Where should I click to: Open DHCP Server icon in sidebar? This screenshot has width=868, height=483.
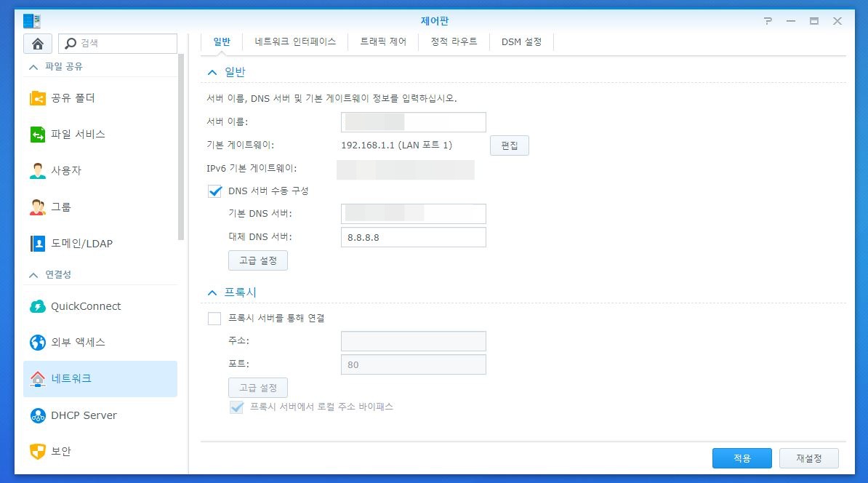[38, 415]
